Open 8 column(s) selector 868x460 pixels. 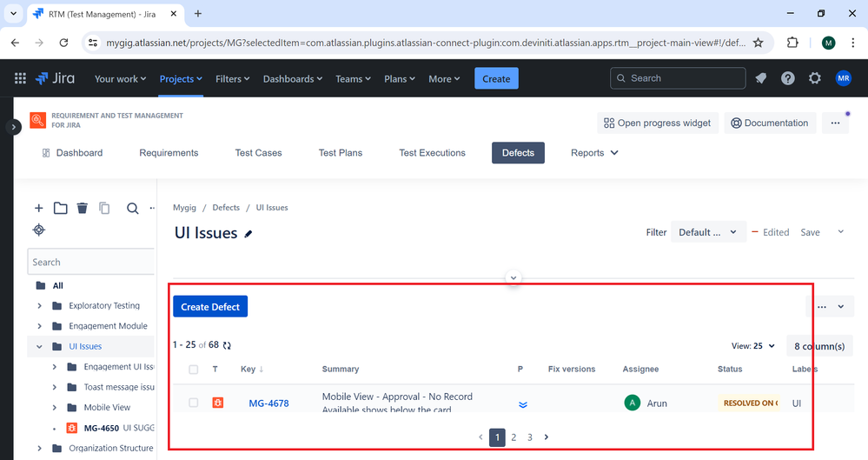click(819, 346)
